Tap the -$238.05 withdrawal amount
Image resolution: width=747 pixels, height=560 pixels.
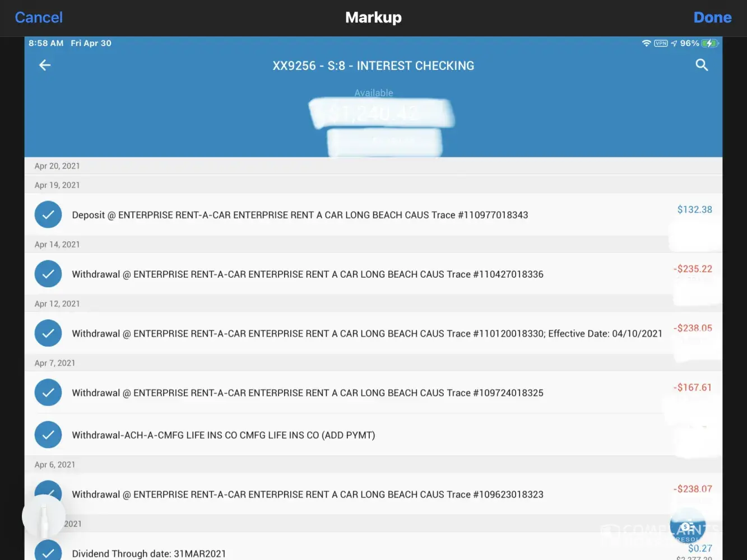[693, 328]
